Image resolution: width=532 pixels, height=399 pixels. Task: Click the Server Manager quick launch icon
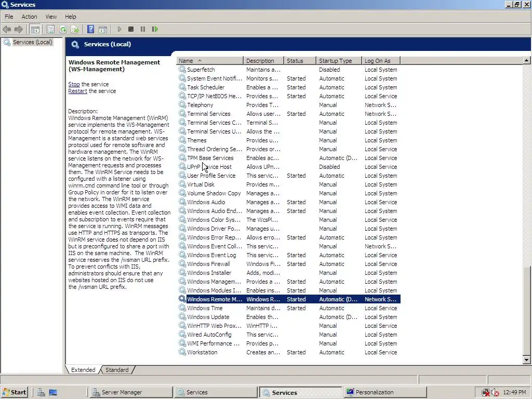42,393
